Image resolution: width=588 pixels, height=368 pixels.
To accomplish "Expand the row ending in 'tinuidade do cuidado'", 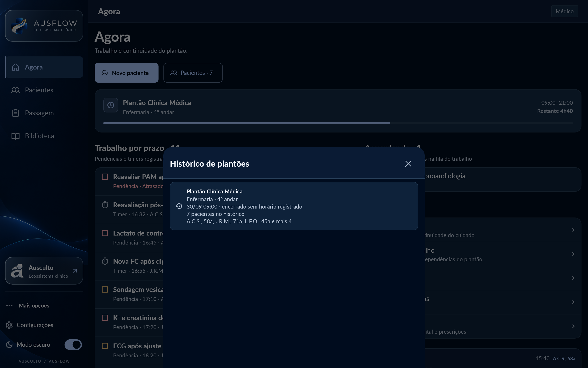I will [503, 230].
